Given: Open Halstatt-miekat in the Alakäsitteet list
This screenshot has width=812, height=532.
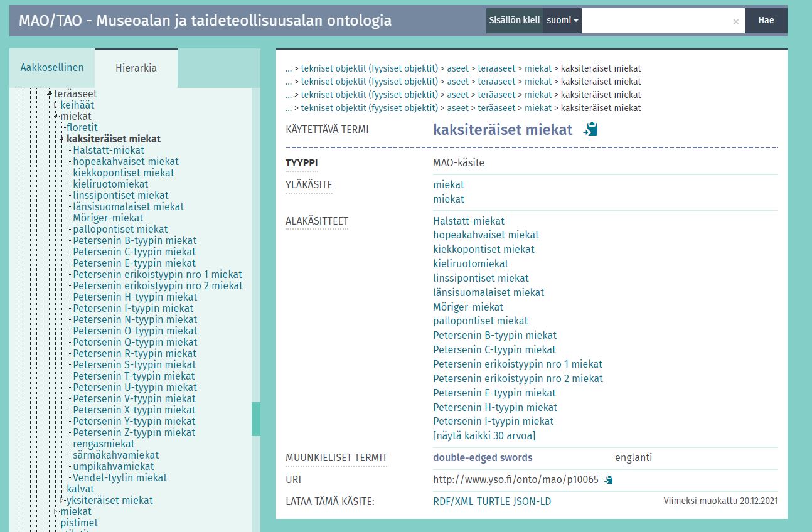Looking at the screenshot, I should 469,221.
